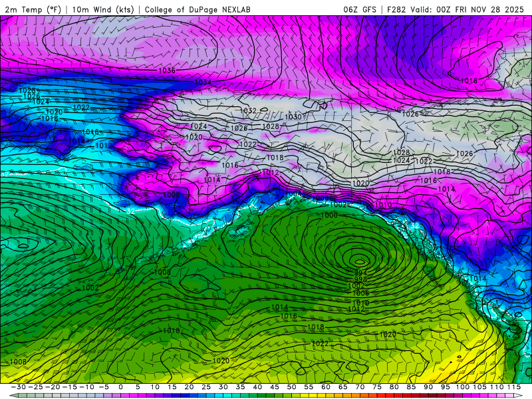Select the -5 value on the temperature scale
This screenshot has height=399, width=532.
click(104, 387)
